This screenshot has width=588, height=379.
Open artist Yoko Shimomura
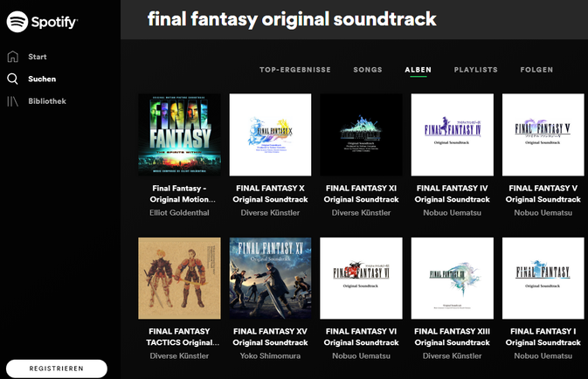[x=270, y=356]
